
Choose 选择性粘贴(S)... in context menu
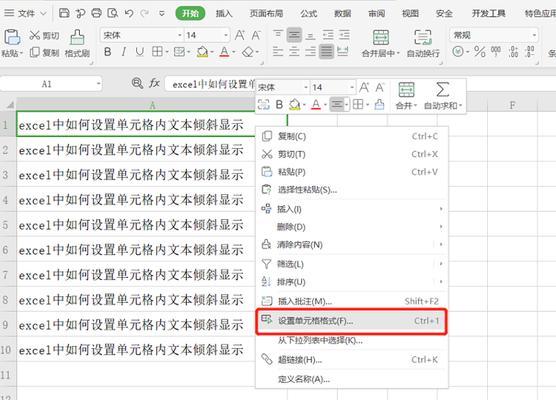pyautogui.click(x=352, y=190)
